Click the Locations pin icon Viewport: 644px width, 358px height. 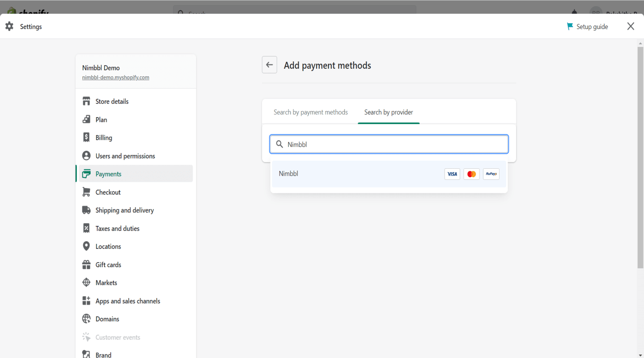[x=86, y=246]
